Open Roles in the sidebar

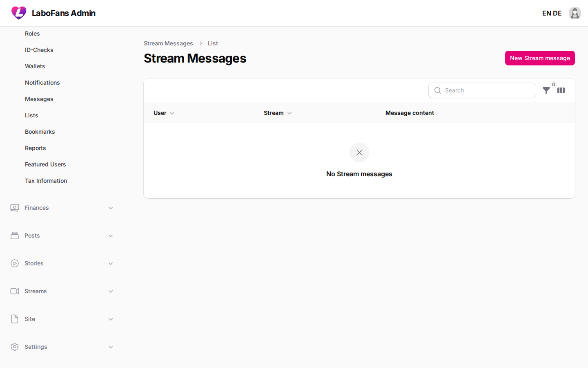tap(32, 34)
